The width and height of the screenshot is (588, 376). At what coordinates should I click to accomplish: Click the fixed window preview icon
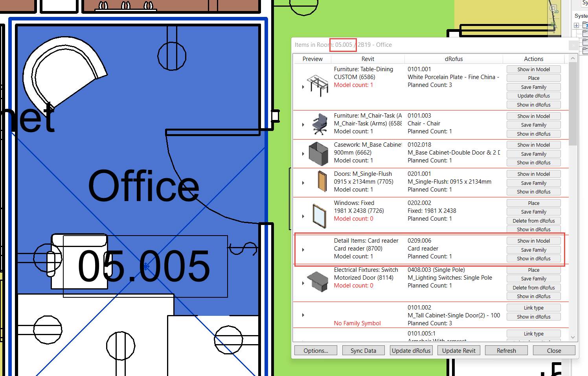319,216
